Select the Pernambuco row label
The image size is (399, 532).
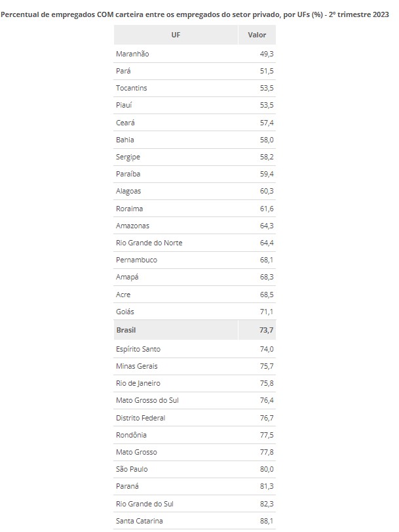tap(136, 260)
